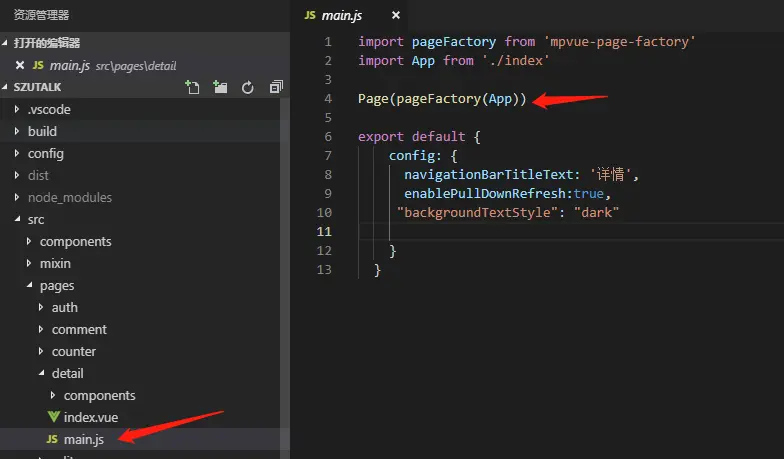The image size is (784, 459).
Task: Click the New Folder icon in SZUTALK header
Action: pyautogui.click(x=220, y=87)
